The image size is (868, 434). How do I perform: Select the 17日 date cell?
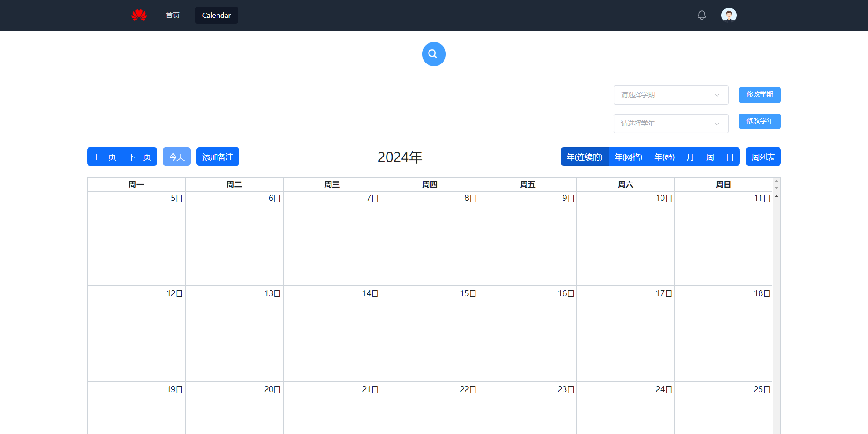click(625, 334)
